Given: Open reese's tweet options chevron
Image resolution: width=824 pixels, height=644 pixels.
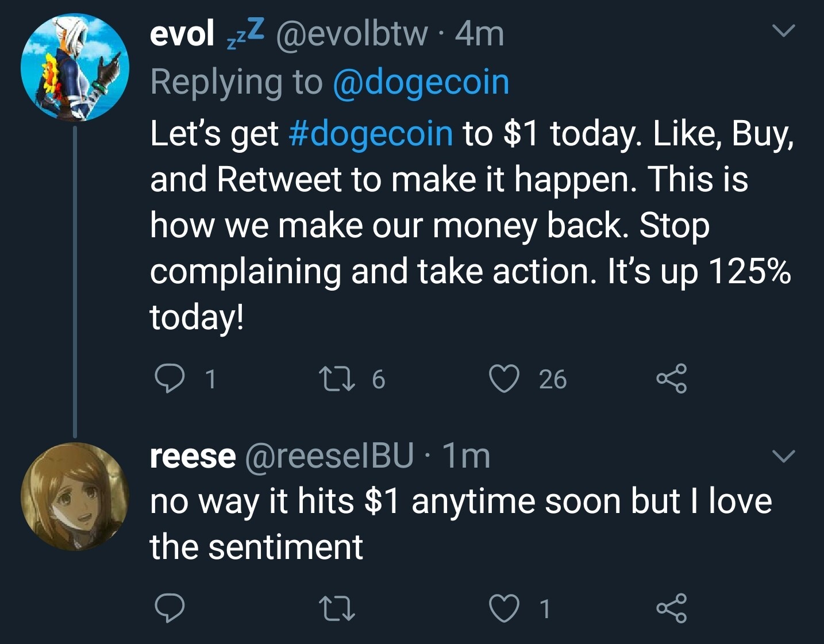Looking at the screenshot, I should (x=784, y=456).
